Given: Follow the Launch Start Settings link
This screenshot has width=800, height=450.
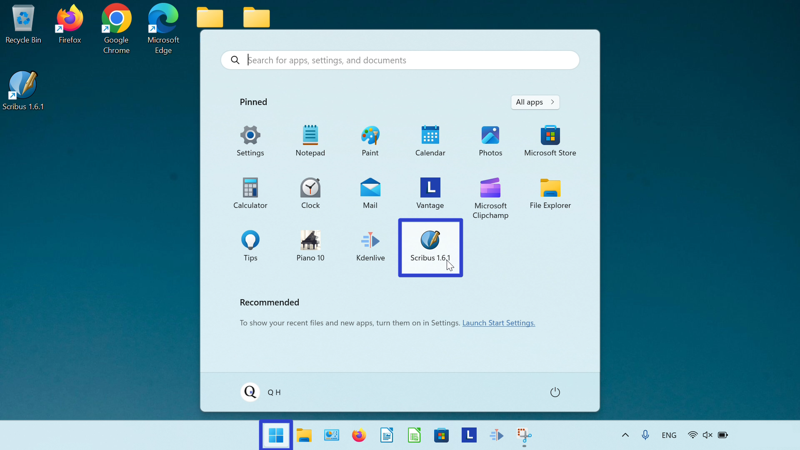Looking at the screenshot, I should (498, 323).
